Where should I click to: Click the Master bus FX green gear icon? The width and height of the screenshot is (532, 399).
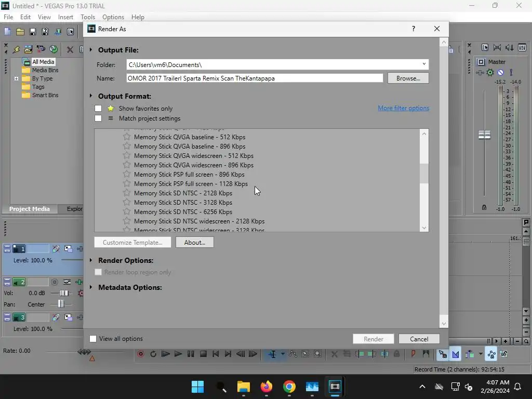coord(490,72)
